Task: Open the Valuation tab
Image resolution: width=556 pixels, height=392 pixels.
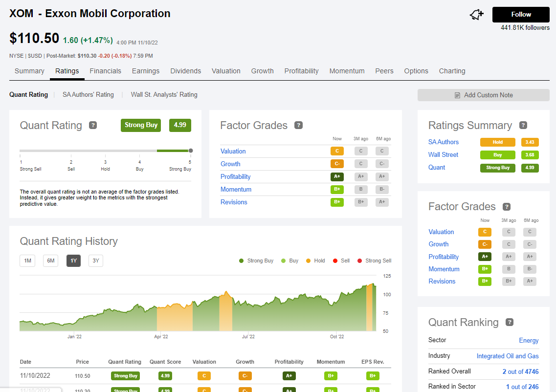Action: pos(226,71)
